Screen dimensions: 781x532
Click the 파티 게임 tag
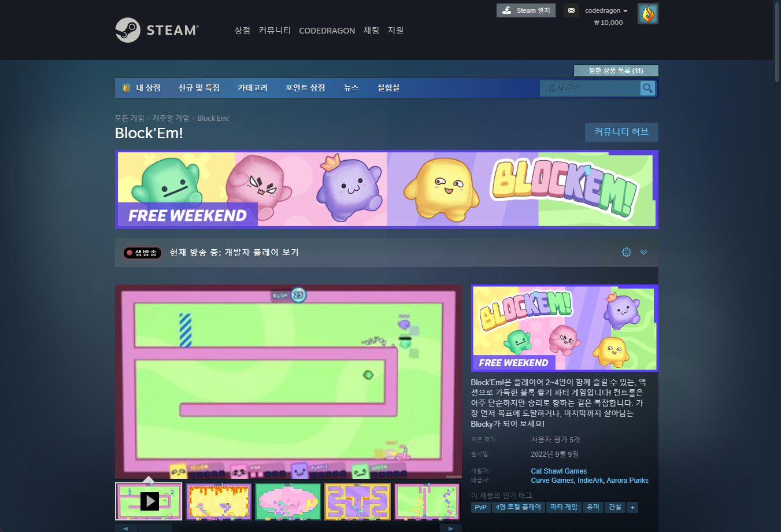tap(564, 507)
